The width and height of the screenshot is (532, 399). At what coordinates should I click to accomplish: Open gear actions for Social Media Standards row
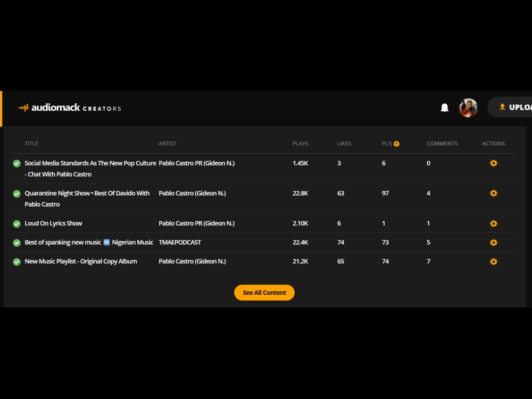[494, 163]
